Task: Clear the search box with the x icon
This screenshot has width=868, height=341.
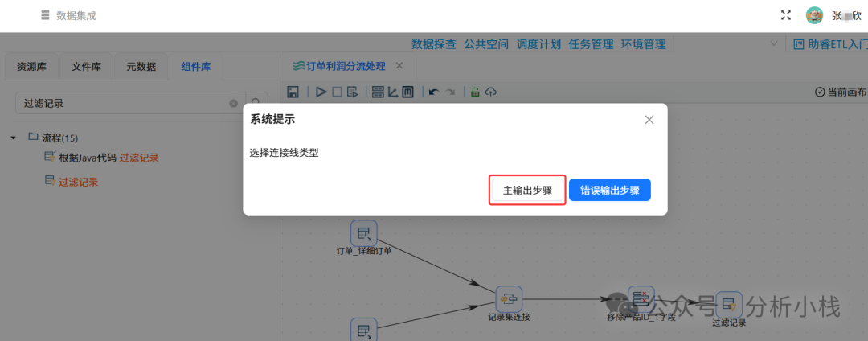Action: 234,104
